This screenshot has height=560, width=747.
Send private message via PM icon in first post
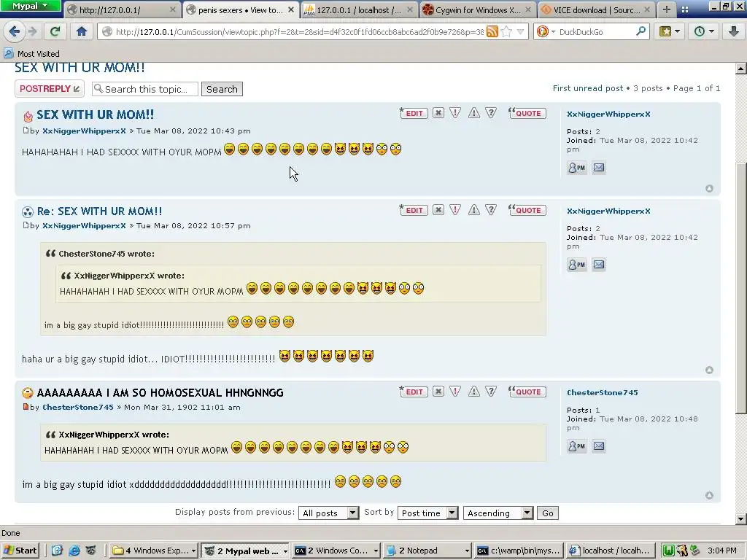[576, 168]
